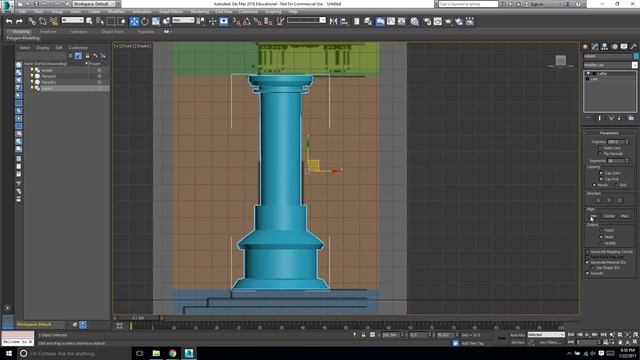The width and height of the screenshot is (640, 360).
Task: Activate the Unlink Selection tool
Action: [x=43, y=21]
